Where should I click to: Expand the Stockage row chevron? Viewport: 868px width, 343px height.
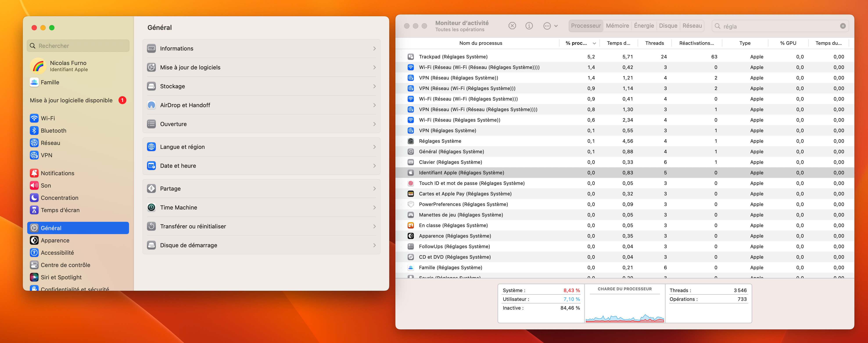click(x=374, y=86)
